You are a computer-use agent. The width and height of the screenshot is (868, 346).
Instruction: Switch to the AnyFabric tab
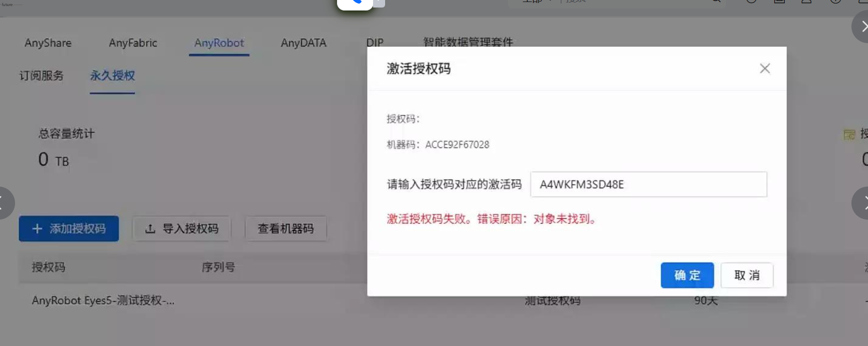click(x=133, y=43)
